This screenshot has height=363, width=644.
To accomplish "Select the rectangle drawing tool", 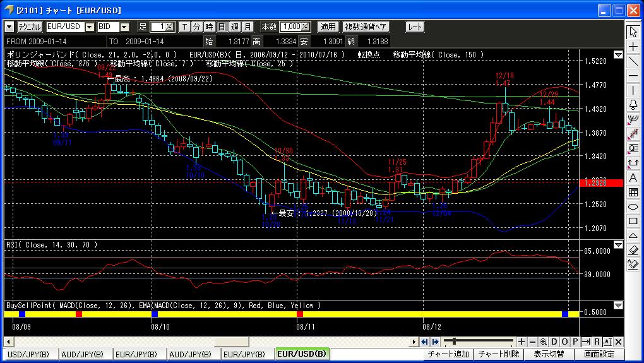I will [x=633, y=221].
